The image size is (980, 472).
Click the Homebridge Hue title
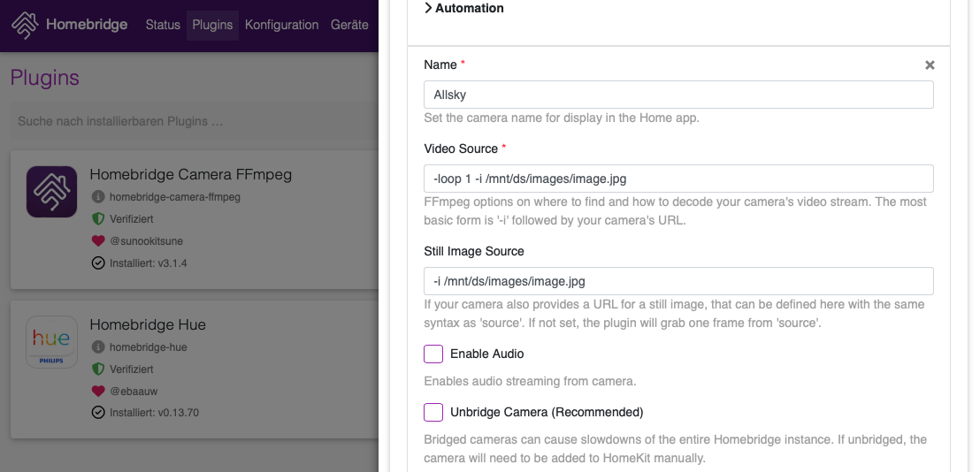[x=148, y=324]
